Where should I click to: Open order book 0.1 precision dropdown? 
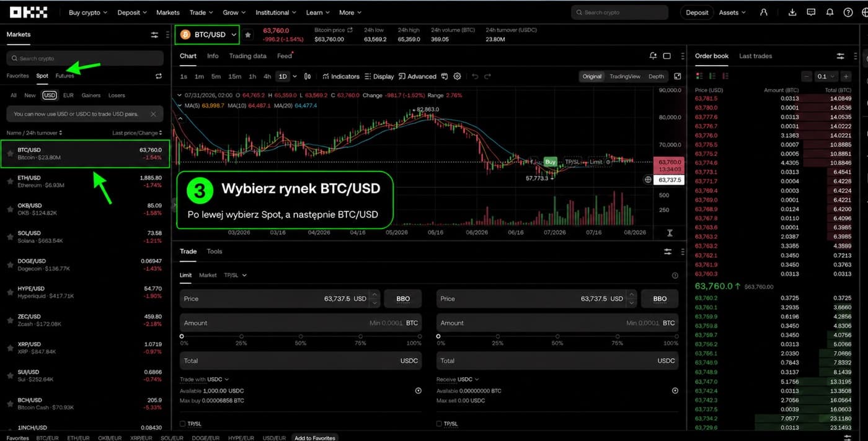click(826, 76)
